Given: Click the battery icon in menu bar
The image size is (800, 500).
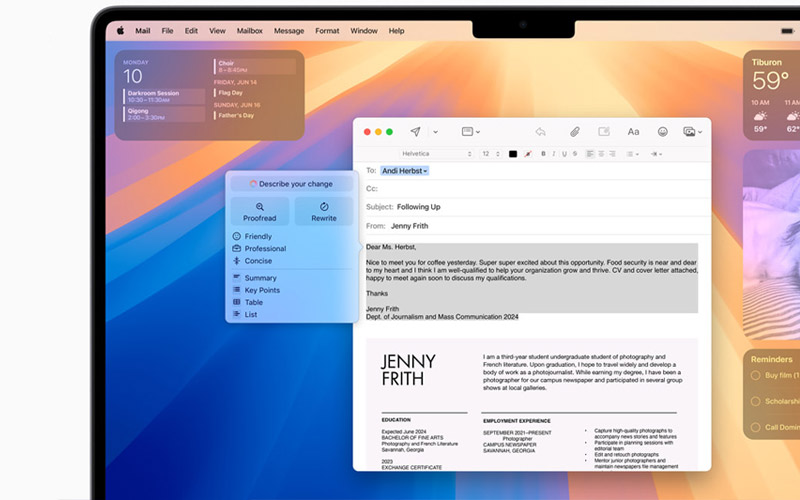Looking at the screenshot, I should (x=787, y=31).
